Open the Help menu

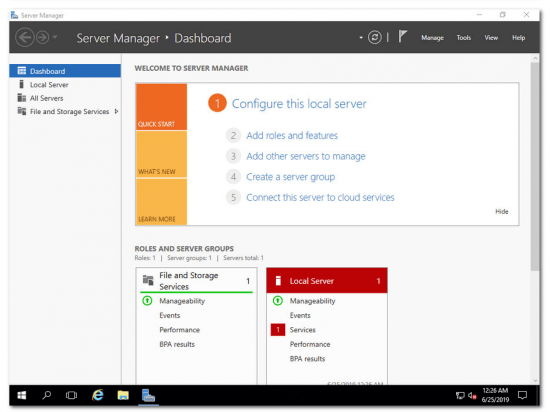[518, 38]
